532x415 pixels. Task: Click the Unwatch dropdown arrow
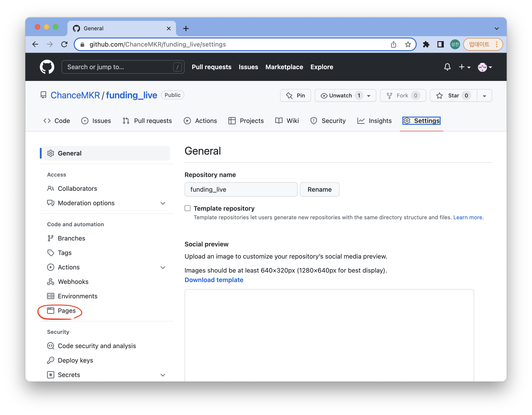369,95
